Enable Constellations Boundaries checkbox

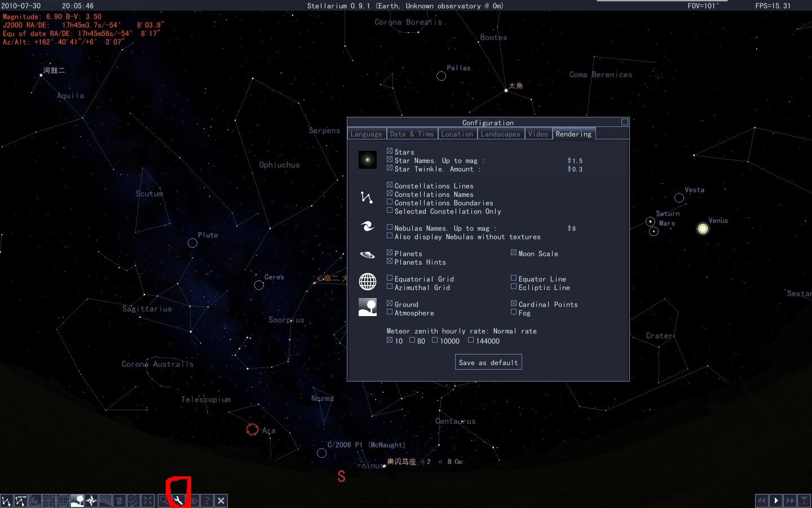(390, 202)
